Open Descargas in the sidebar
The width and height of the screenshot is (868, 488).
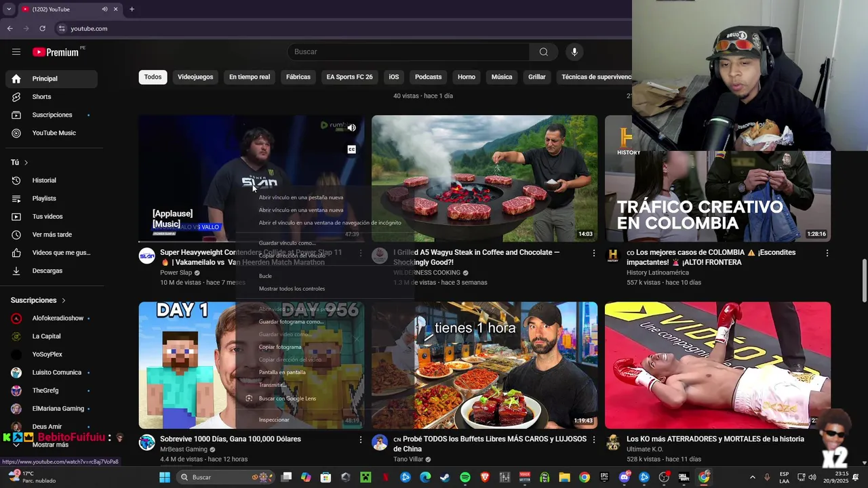(52, 271)
